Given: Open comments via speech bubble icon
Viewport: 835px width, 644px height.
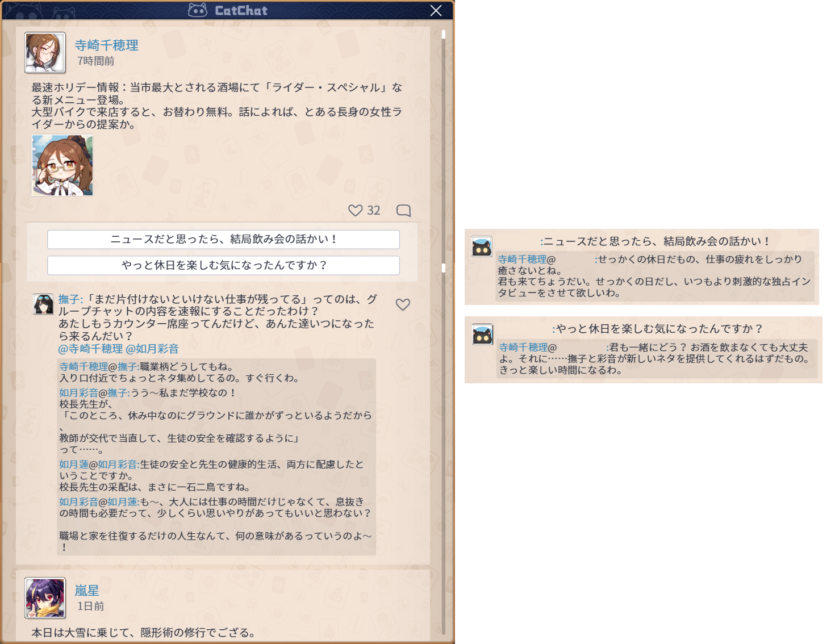Looking at the screenshot, I should tap(403, 211).
